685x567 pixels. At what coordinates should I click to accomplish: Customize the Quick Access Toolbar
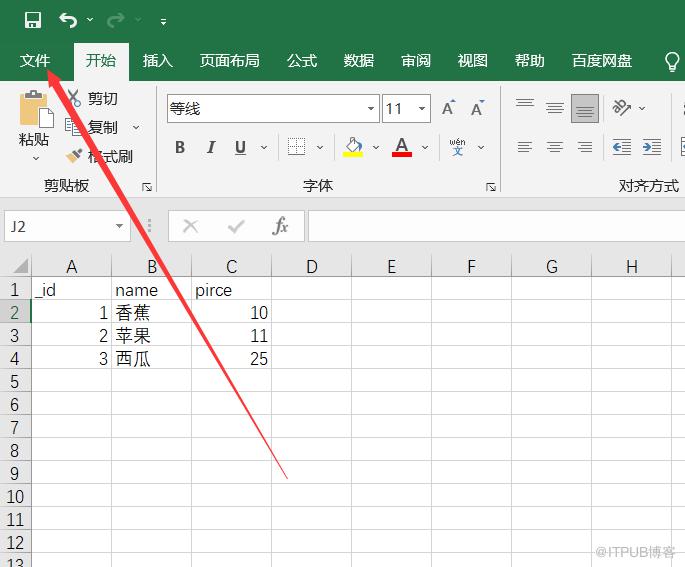tap(163, 21)
